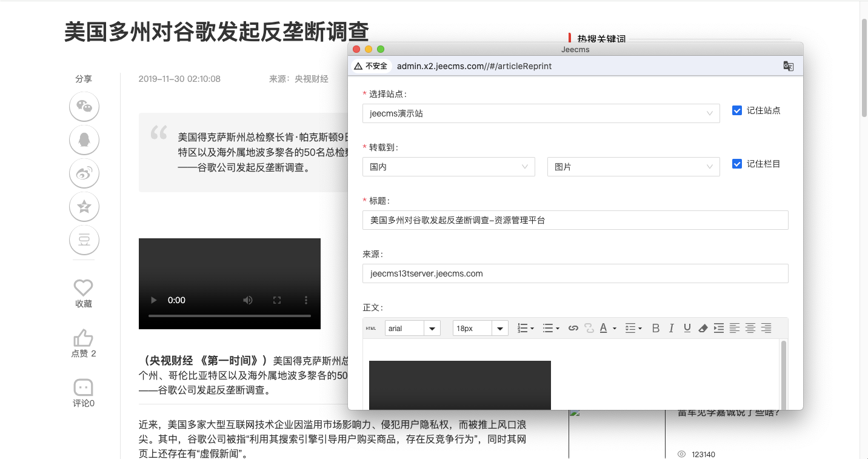868x459 pixels.
Task: Click the browser translate icon
Action: point(788,66)
